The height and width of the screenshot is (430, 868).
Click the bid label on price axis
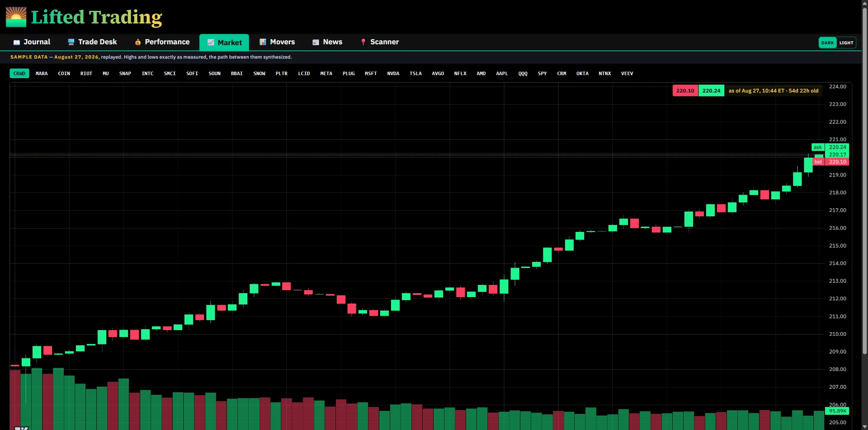[818, 162]
